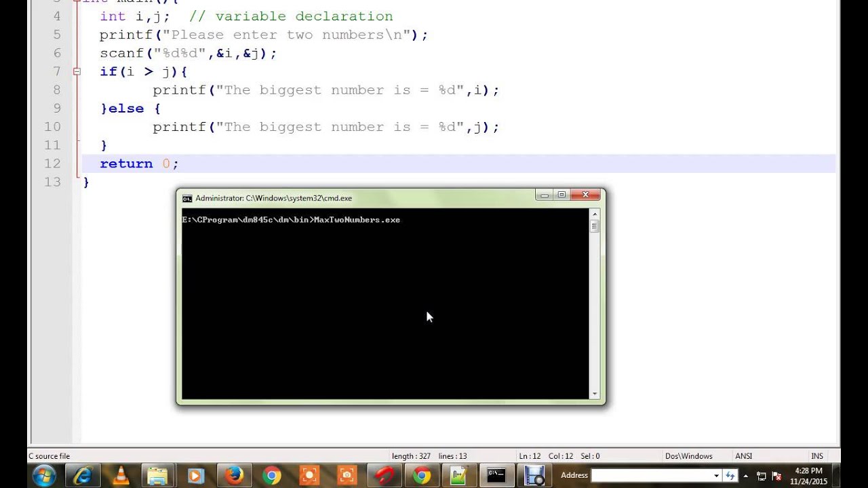Click the cmd window scrollbar thumb
This screenshot has height=488, width=868.
pos(595,226)
